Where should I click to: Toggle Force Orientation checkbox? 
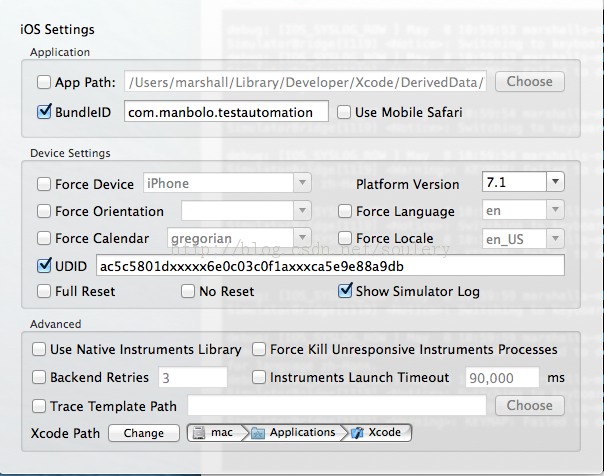44,211
